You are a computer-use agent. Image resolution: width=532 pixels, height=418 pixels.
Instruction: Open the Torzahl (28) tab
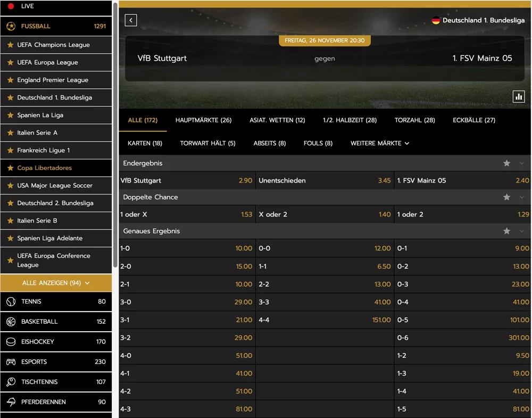(414, 120)
